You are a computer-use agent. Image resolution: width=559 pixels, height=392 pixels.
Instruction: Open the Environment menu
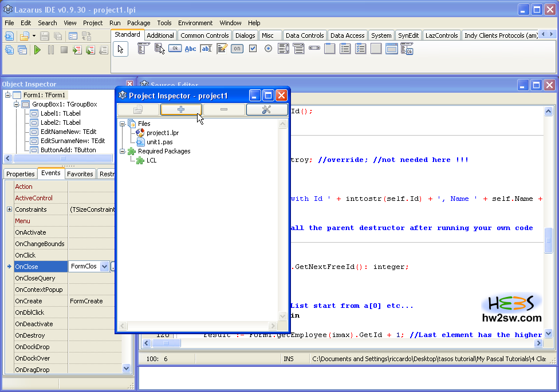click(195, 23)
